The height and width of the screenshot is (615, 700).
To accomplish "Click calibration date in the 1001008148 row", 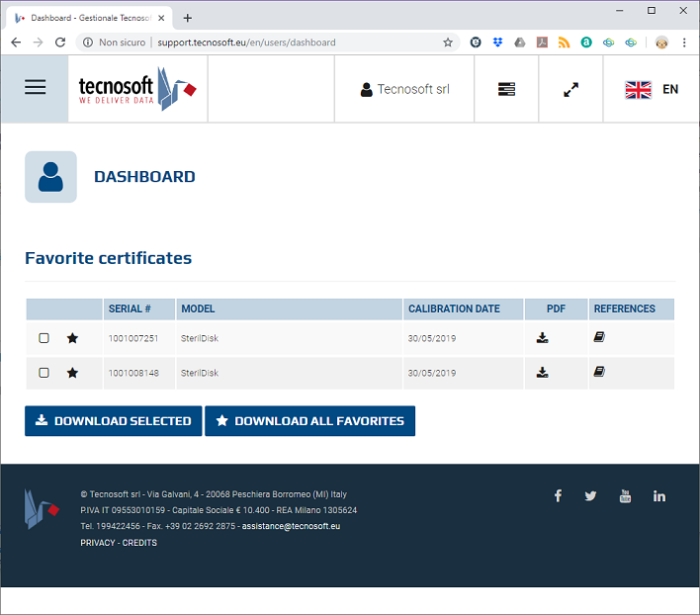I will [x=432, y=373].
